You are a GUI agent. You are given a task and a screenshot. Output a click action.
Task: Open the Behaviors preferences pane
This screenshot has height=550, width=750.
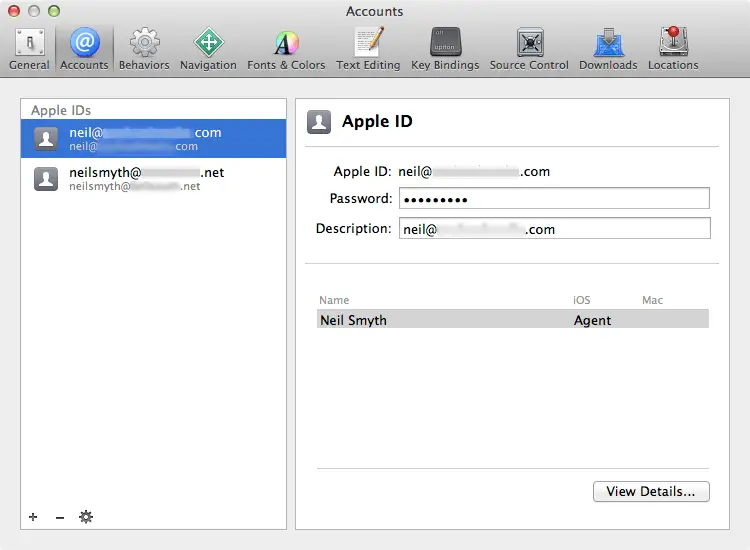(x=144, y=49)
